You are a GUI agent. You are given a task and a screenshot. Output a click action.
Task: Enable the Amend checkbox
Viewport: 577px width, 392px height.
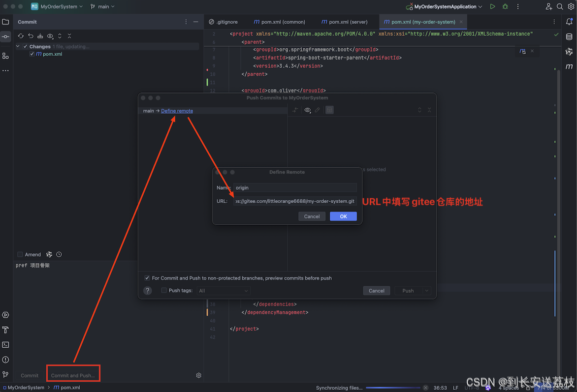pos(20,254)
